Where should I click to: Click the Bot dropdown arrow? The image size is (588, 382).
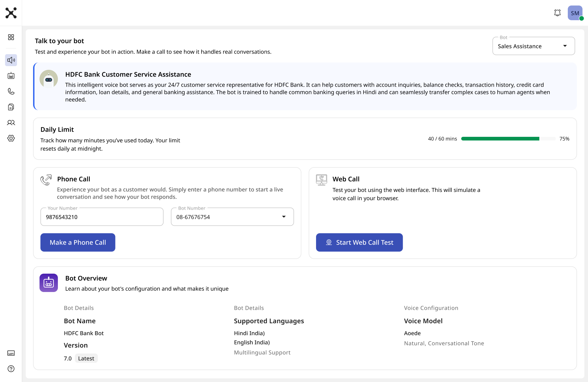[x=565, y=46]
